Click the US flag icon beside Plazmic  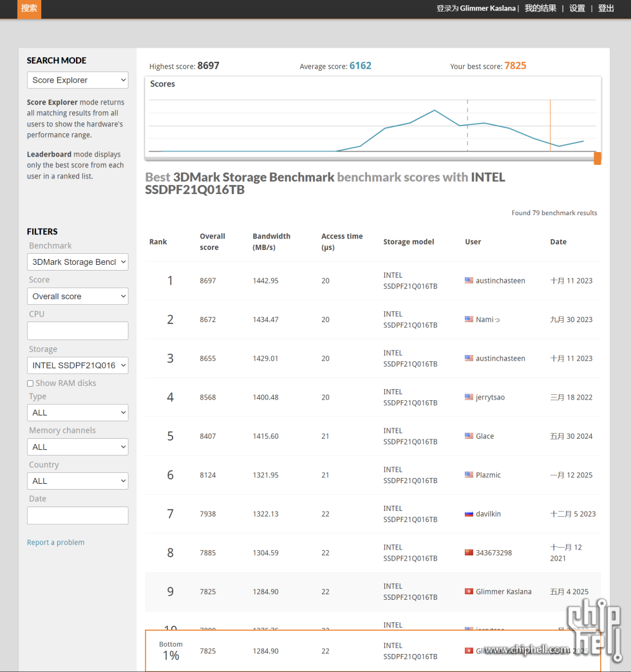click(469, 474)
